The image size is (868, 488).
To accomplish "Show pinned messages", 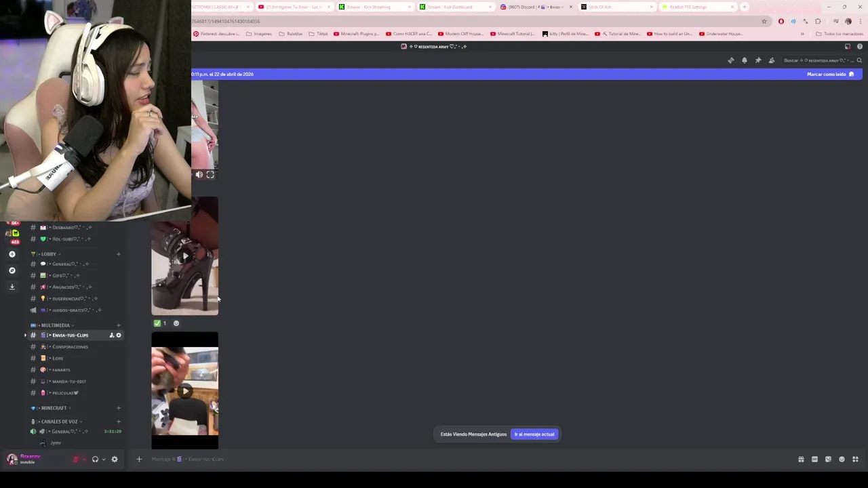I will pos(757,60).
